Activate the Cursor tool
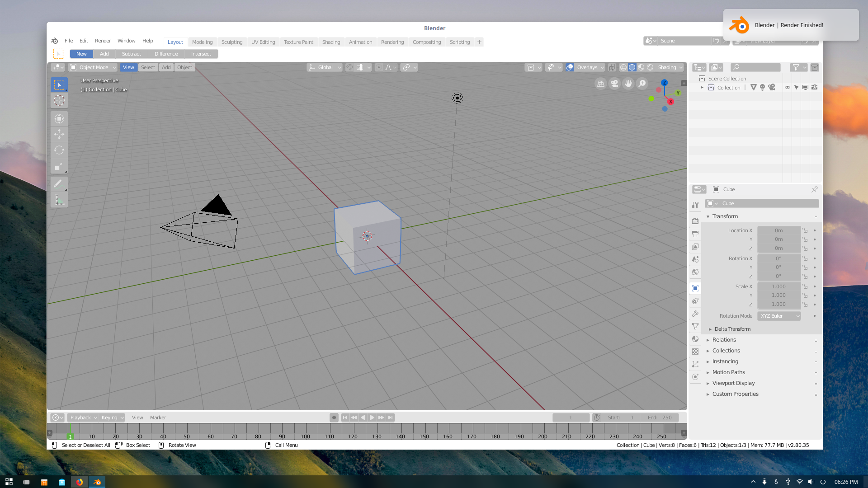 pyautogui.click(x=59, y=100)
